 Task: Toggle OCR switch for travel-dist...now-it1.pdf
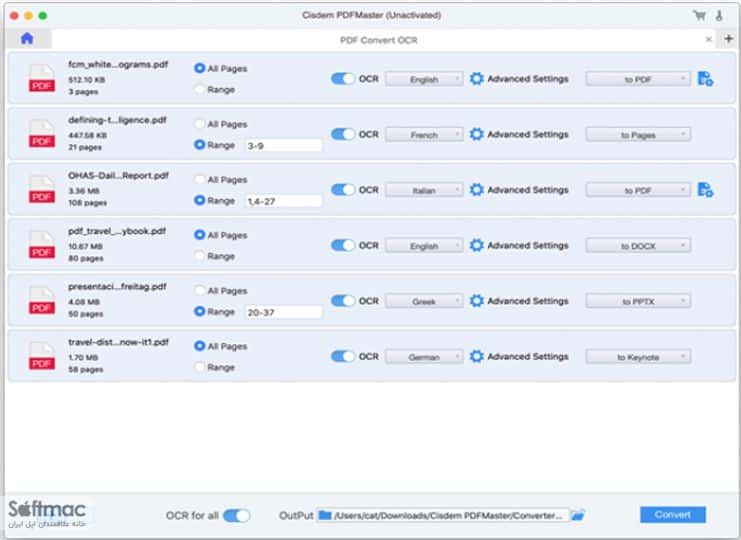coord(343,356)
